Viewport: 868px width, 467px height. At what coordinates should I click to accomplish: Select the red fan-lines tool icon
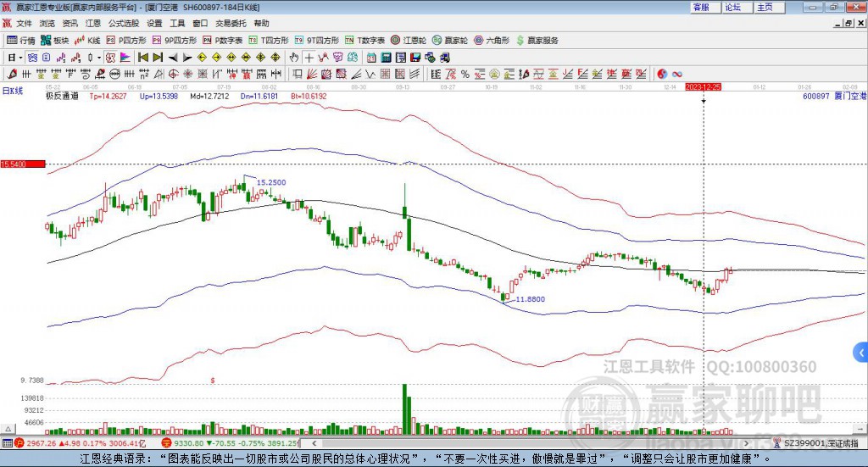(312, 74)
